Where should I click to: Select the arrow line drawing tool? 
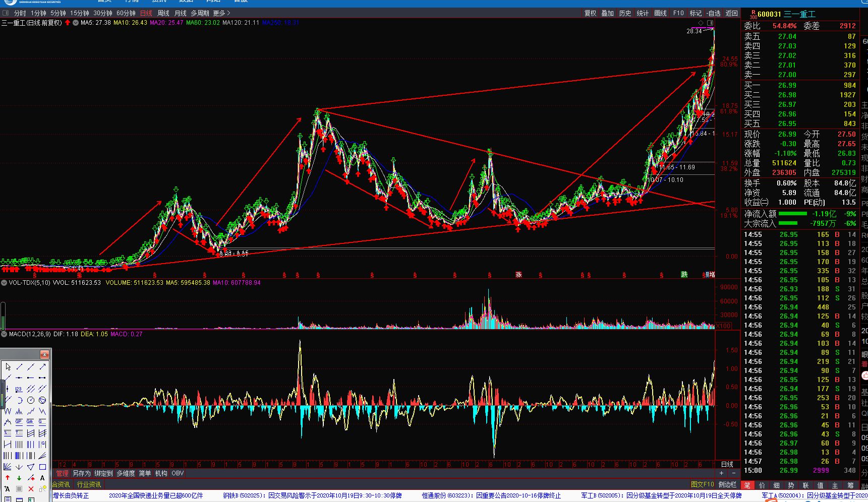tap(42, 366)
